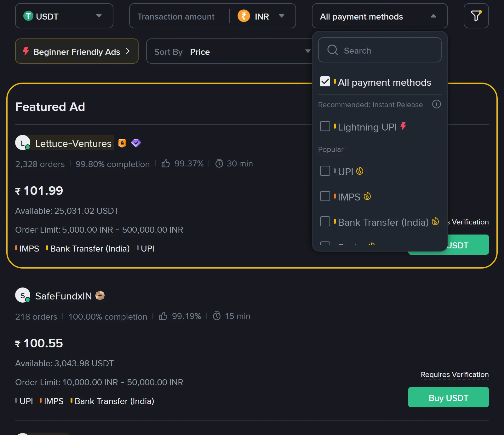
Task: Click 'Available: 25,031.02 USDT' text
Action: 67,211
